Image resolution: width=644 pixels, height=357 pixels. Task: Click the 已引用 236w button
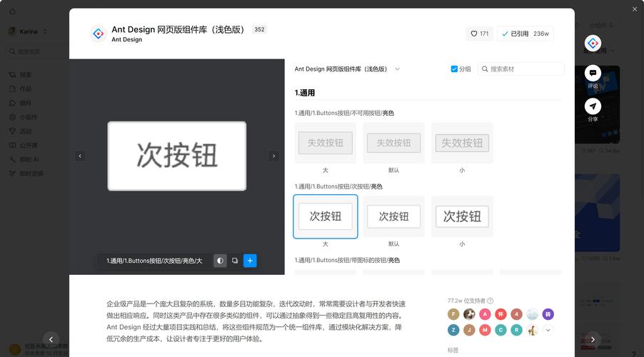point(525,34)
